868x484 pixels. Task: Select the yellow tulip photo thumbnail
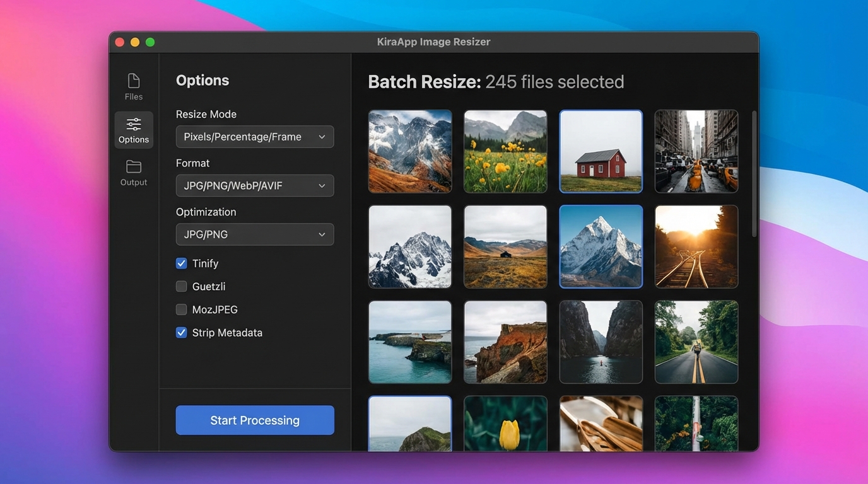(x=505, y=422)
